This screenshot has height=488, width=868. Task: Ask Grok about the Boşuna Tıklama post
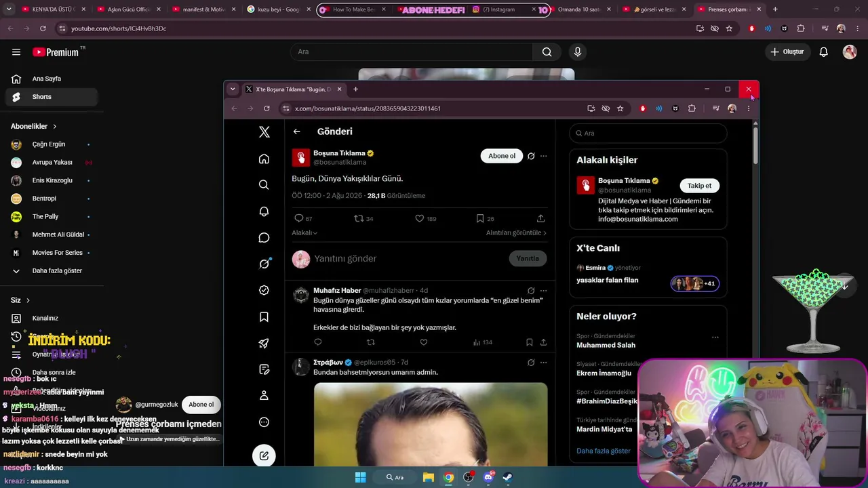coord(531,156)
